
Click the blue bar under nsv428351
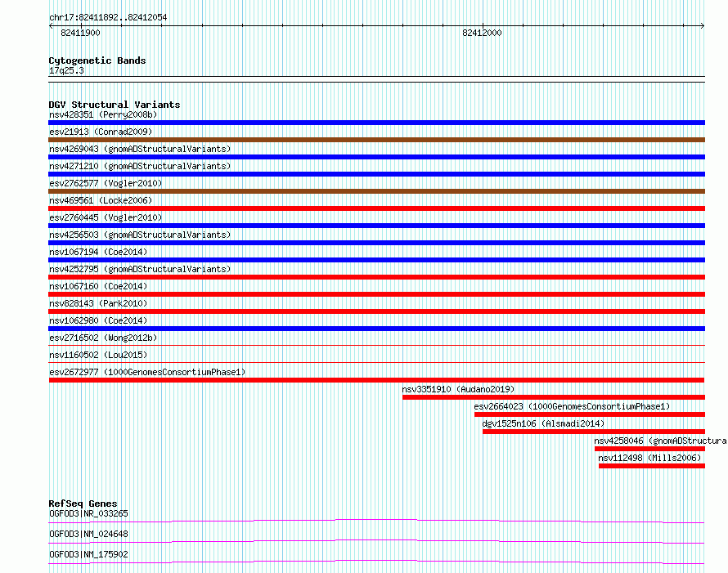click(x=376, y=123)
